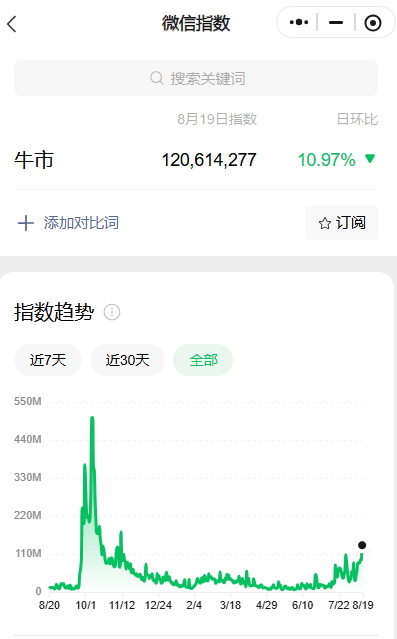The width and height of the screenshot is (397, 639).
Task: Click the 10/1 x-axis date label
Action: 86,605
